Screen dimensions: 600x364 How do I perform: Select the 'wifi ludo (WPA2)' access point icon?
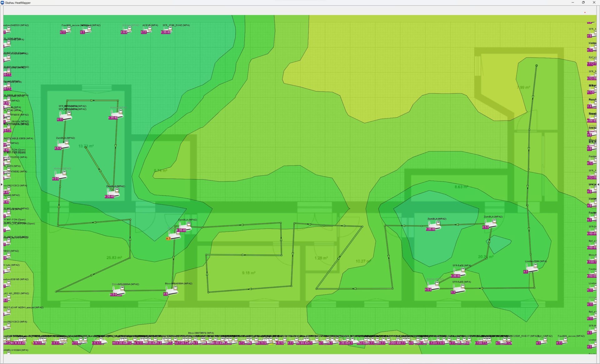click(7, 270)
